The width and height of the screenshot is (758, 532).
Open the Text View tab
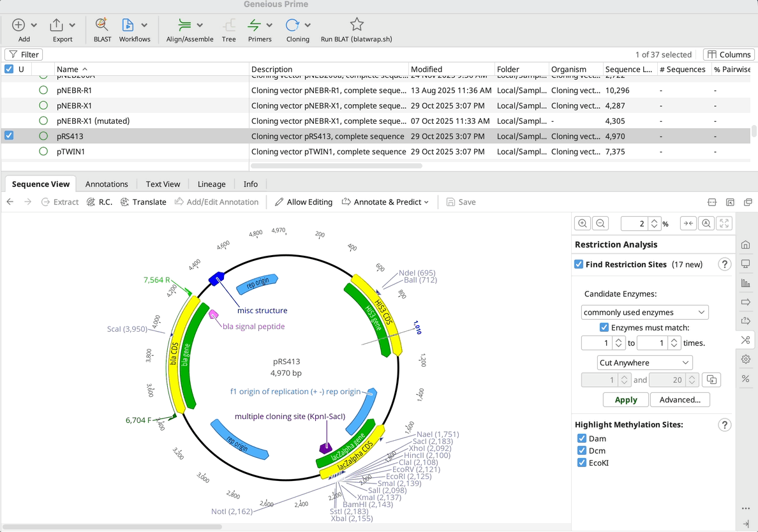tap(163, 184)
